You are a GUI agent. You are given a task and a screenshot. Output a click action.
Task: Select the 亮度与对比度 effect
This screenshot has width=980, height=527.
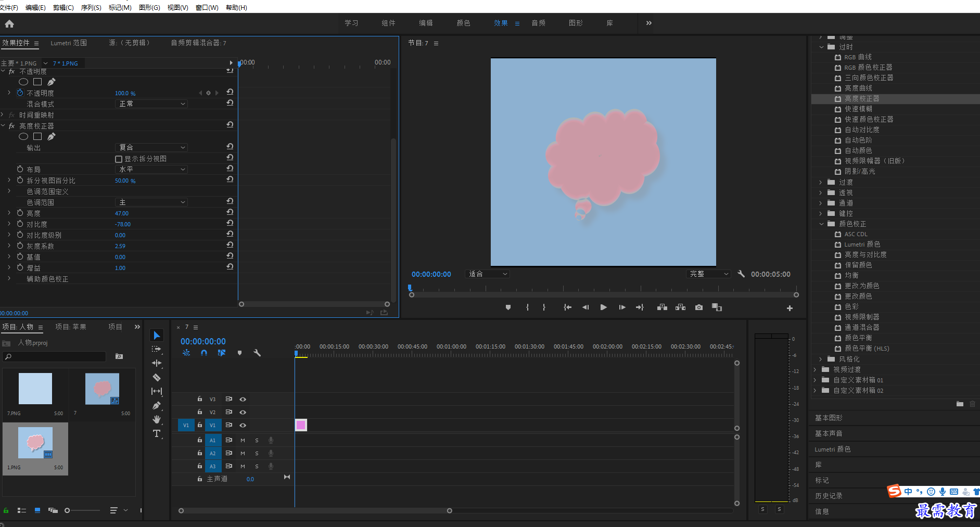coord(866,254)
